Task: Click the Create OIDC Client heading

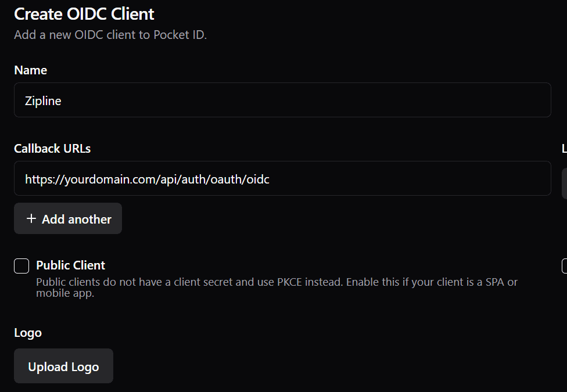Action: coord(84,13)
